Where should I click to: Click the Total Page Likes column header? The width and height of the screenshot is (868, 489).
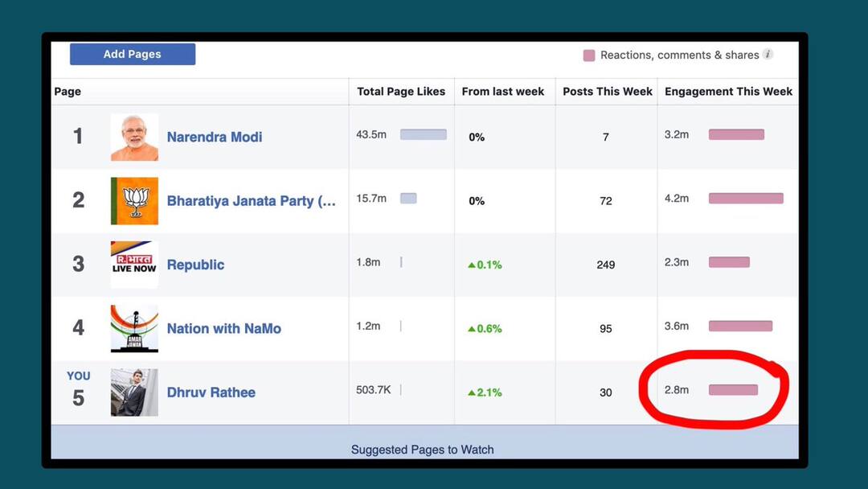[401, 92]
